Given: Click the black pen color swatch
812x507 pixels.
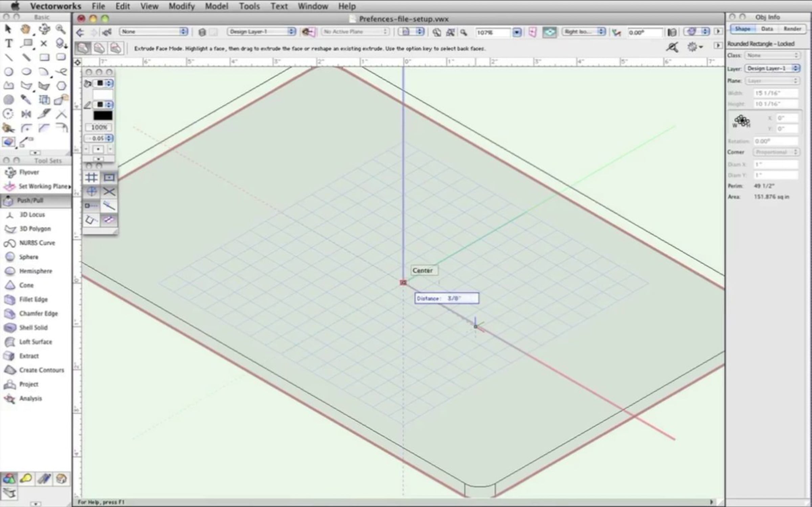Looking at the screenshot, I should pyautogui.click(x=103, y=115).
